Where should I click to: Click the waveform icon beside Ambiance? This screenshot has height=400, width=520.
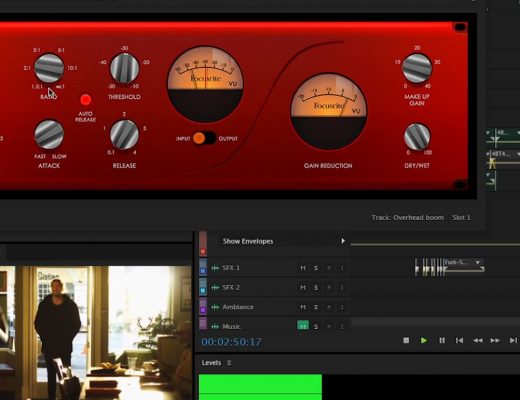[215, 307]
